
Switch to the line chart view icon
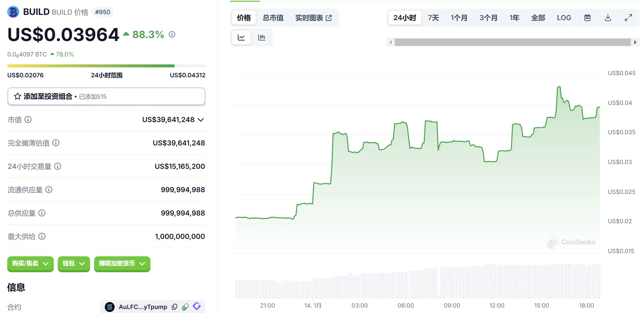(241, 38)
